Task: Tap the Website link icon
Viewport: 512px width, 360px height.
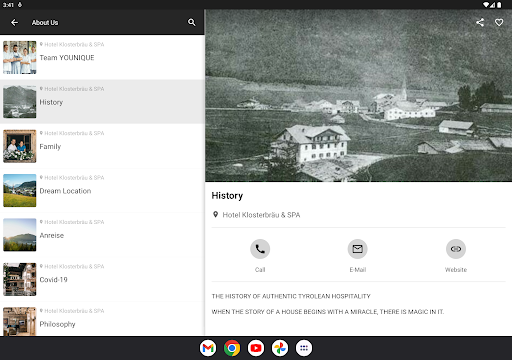Action: 456,249
